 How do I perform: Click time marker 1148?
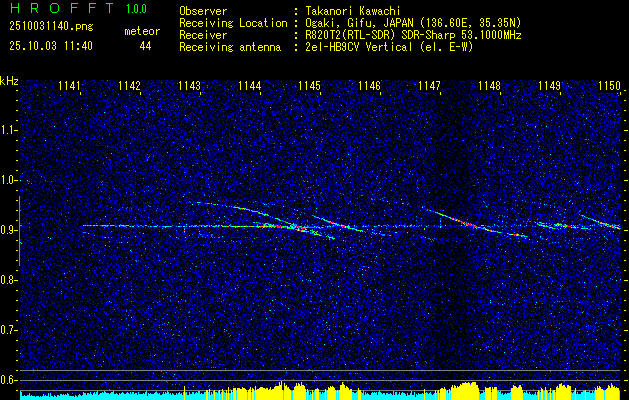pos(489,85)
